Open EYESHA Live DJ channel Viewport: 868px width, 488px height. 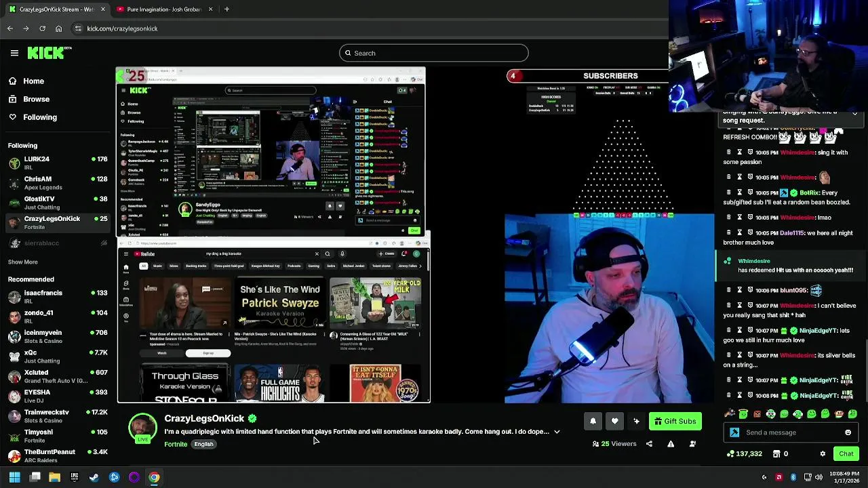pos(57,396)
